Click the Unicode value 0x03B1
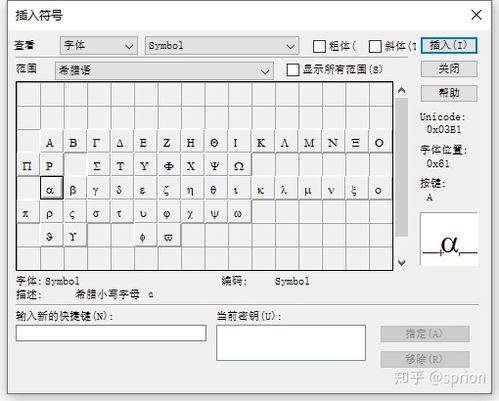The height and width of the screenshot is (401, 499). [444, 129]
